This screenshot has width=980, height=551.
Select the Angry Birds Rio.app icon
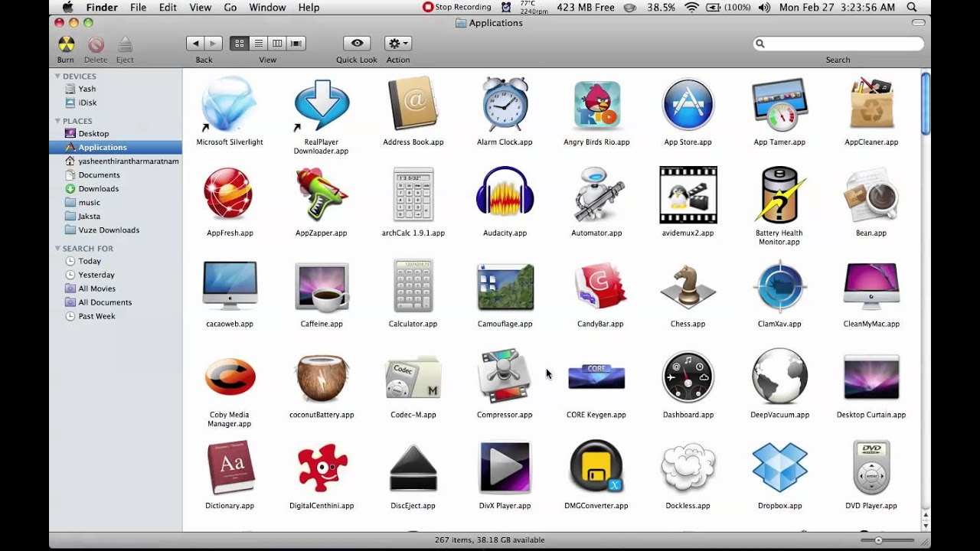tap(596, 105)
